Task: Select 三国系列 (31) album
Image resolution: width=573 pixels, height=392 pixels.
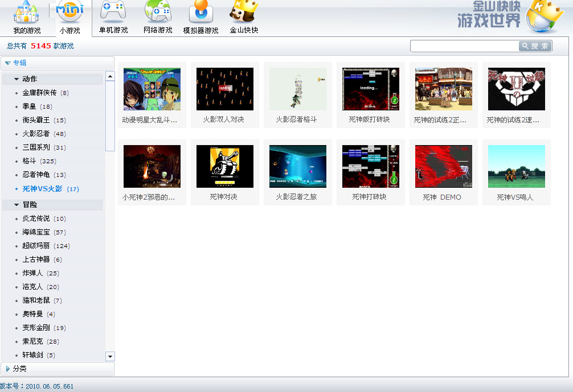Action: click(x=44, y=147)
